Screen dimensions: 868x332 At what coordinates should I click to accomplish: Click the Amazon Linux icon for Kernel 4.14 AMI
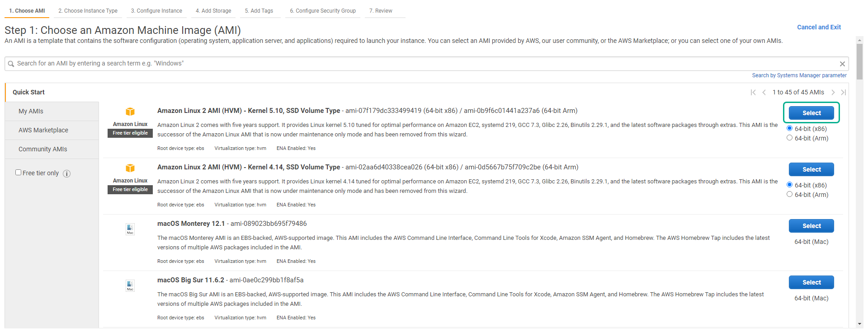(130, 168)
